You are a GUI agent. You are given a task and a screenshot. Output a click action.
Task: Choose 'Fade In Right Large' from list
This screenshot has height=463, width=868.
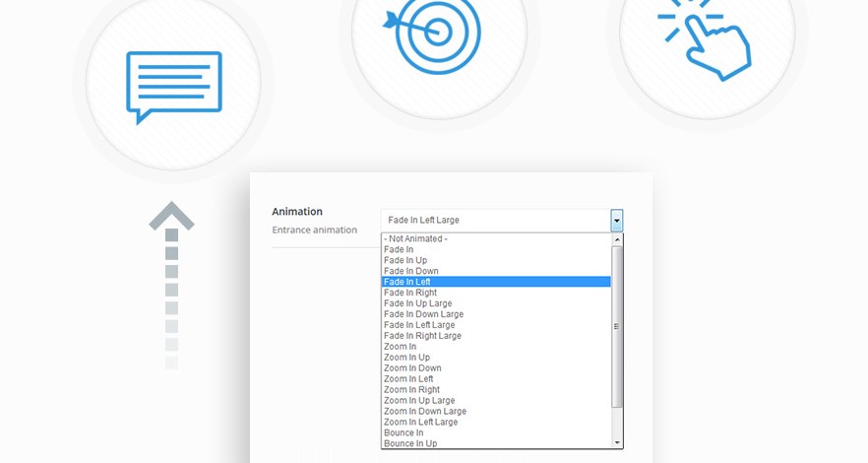pos(496,336)
